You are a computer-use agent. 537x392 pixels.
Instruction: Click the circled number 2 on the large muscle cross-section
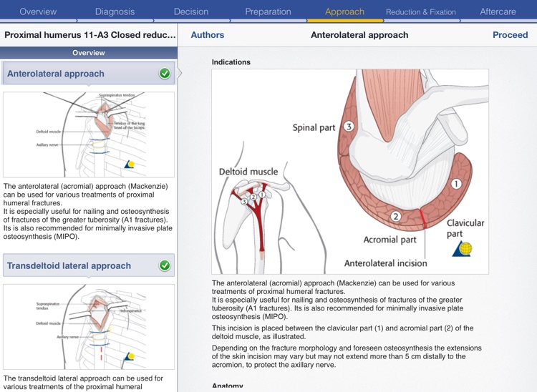(395, 216)
